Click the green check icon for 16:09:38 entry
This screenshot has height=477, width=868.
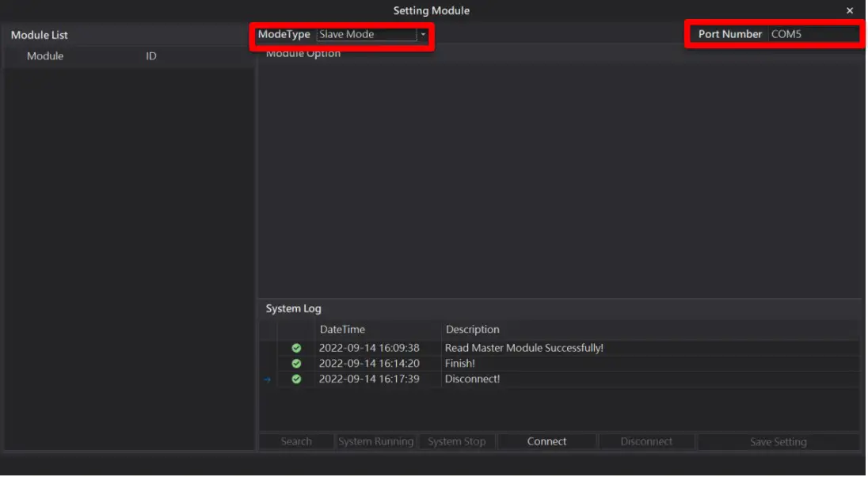[296, 348]
